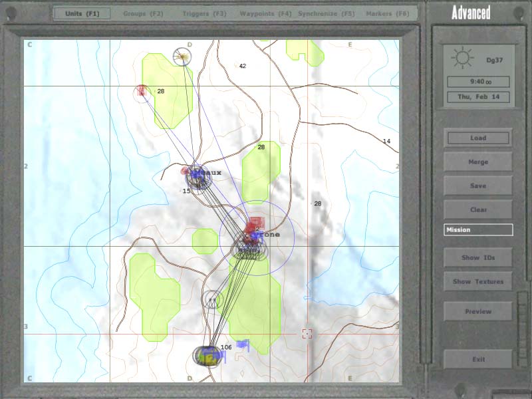Screen dimensions: 532x399
Task: Toggle the Advanced editor mode title
Action: click(471, 13)
